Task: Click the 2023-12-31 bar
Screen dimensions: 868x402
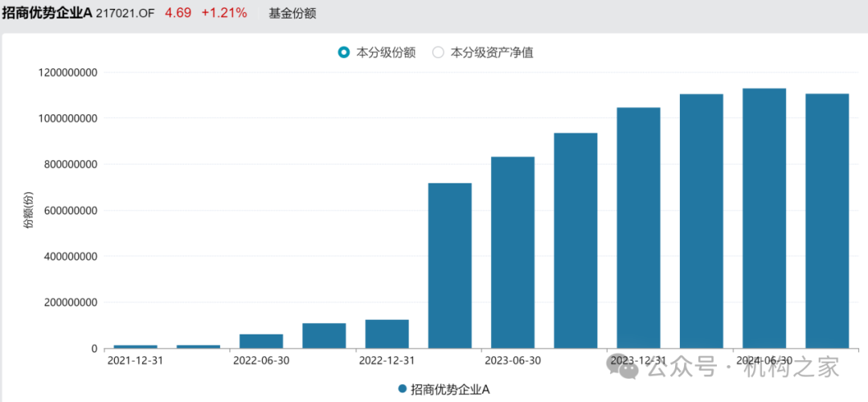Action: (639, 228)
